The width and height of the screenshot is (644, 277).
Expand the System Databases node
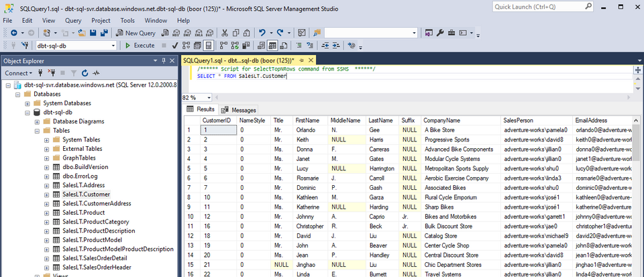28,103
